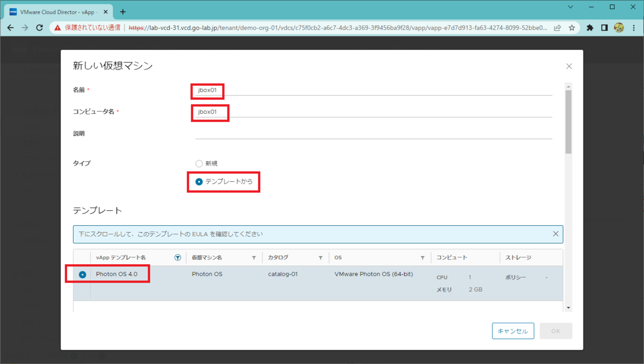This screenshot has height=364, width=644.
Task: Sort by vApp テンプレート名 header
Action: (121, 258)
